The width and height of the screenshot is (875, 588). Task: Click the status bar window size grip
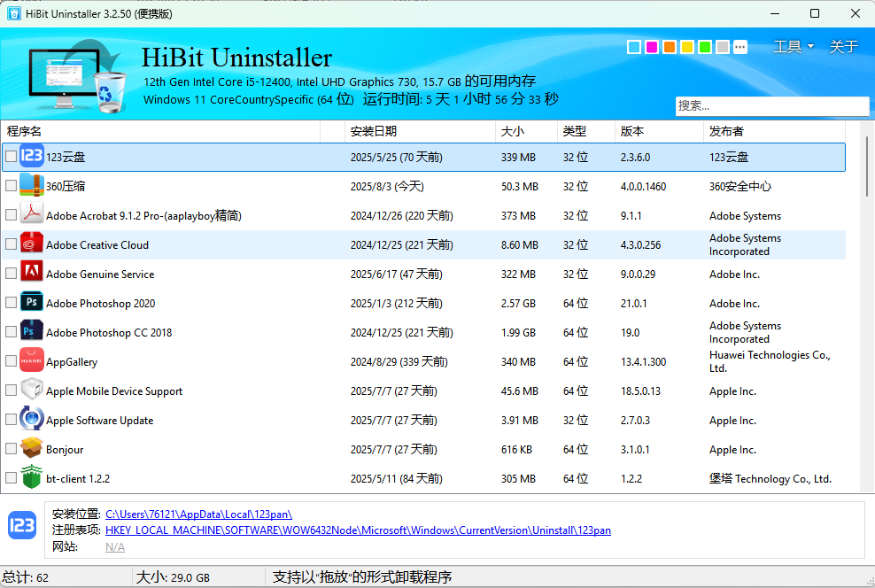(x=870, y=582)
